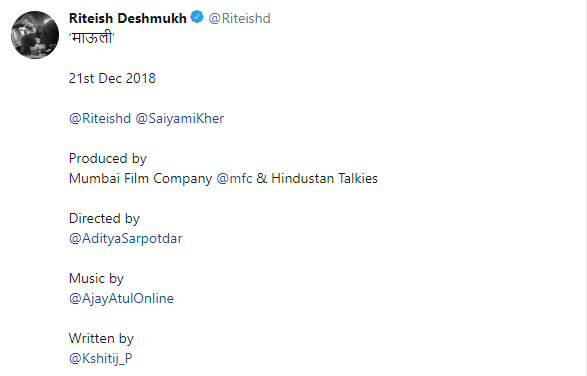Screen dimensions: 587x376
Task: Click the 'Written by' label
Action: point(101,338)
